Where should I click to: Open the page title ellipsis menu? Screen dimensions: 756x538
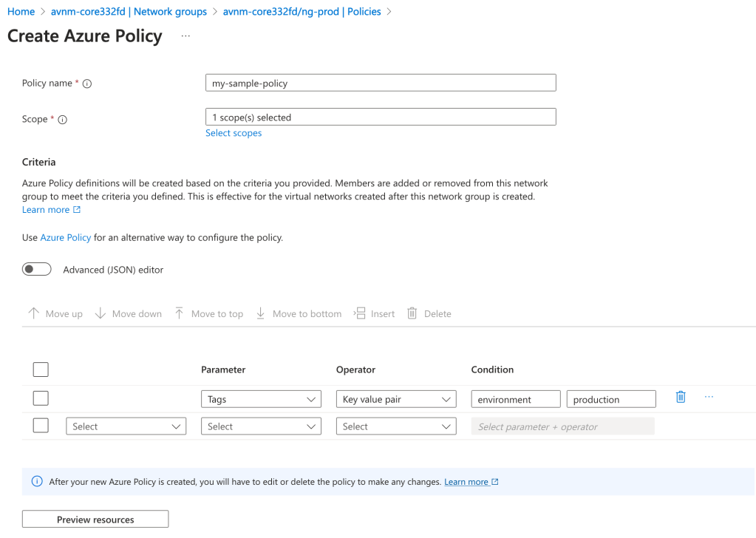click(x=185, y=36)
